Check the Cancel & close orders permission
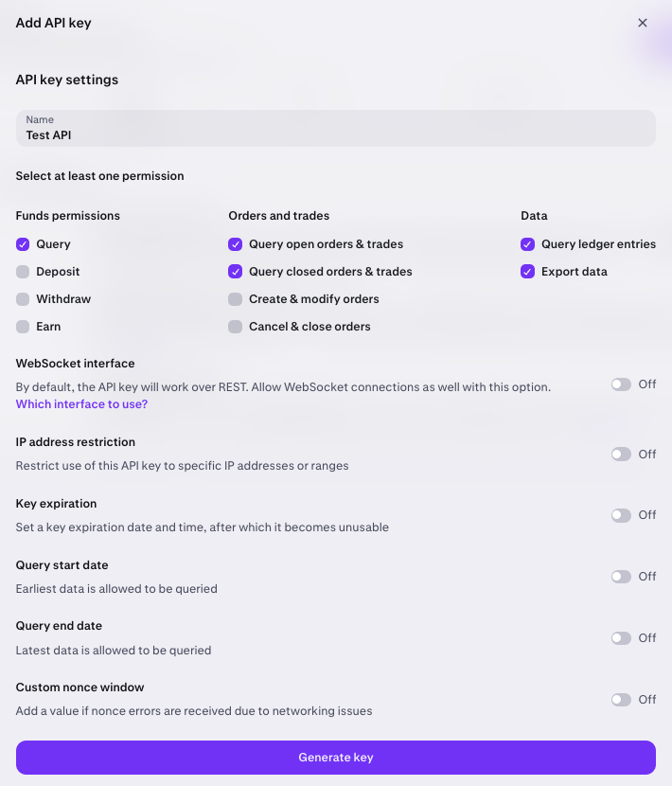The height and width of the screenshot is (786, 672). [x=235, y=327]
